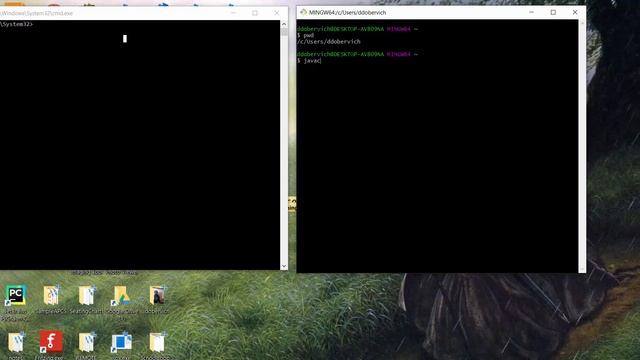
Task: Minimize the cmd.exe window
Action: (233, 13)
